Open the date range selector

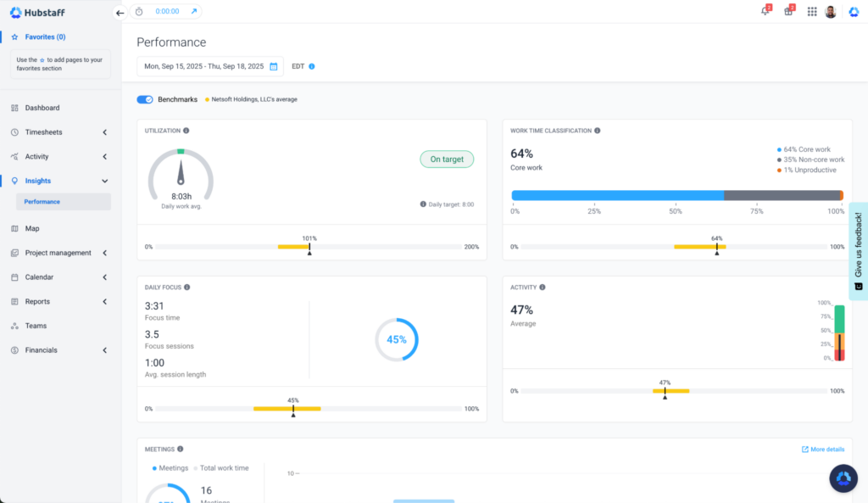coord(209,64)
